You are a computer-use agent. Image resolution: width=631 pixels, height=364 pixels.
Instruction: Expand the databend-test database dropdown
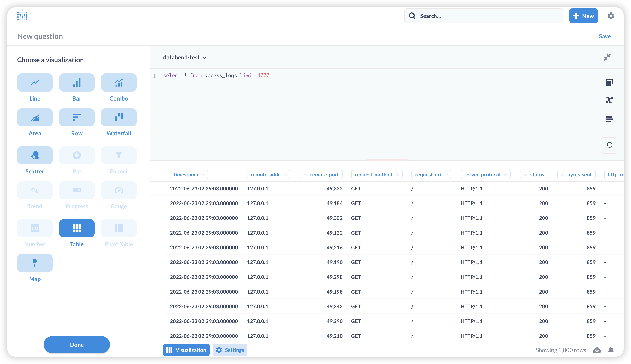tap(185, 58)
